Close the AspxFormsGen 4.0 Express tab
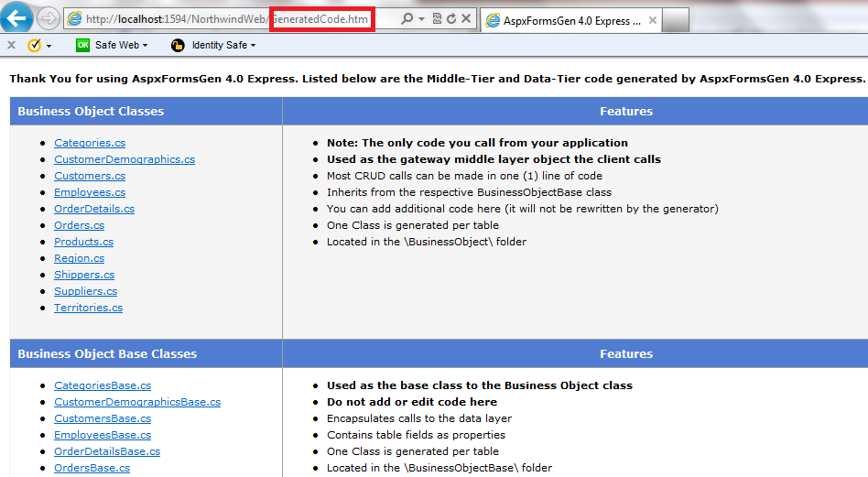 click(x=653, y=20)
